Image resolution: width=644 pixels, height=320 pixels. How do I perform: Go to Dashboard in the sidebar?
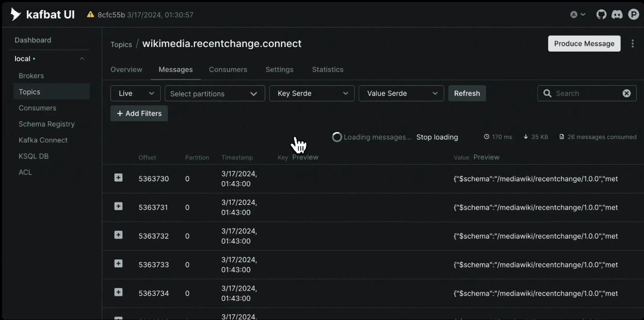point(33,40)
